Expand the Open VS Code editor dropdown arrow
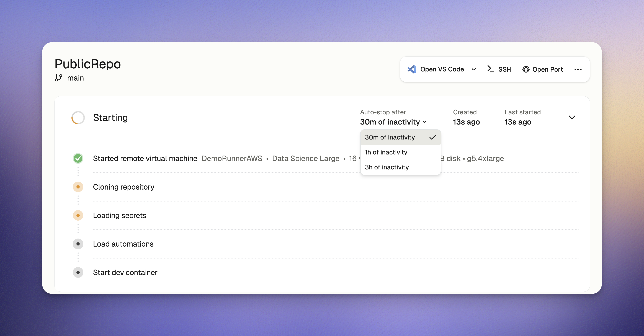Viewport: 644px width, 336px height. click(x=473, y=69)
